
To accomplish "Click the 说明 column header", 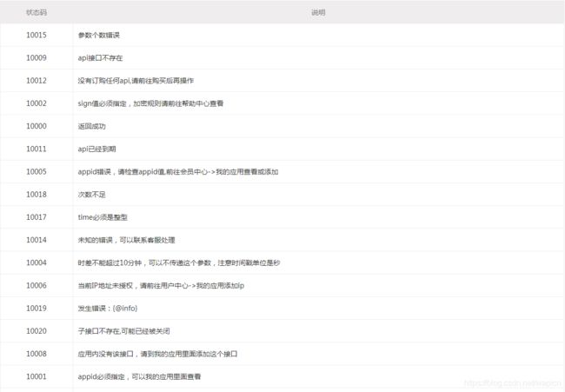I will (x=318, y=12).
